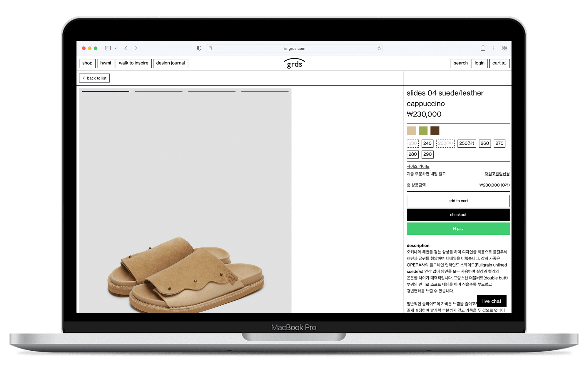Viewport: 588px width, 368px height.
Task: Open the 사이즈 가이드 size guide link
Action: pyautogui.click(x=418, y=166)
